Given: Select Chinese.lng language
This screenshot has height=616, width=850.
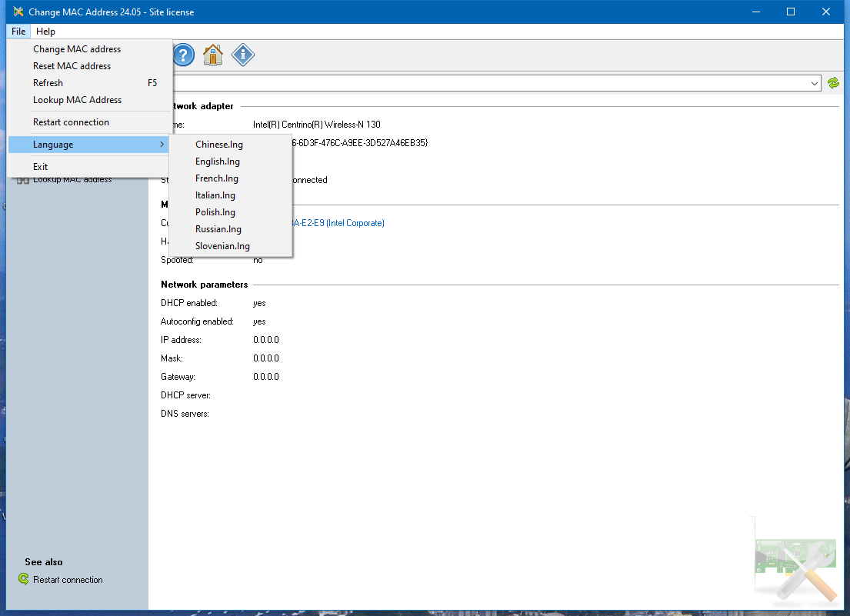Looking at the screenshot, I should 231,144.
